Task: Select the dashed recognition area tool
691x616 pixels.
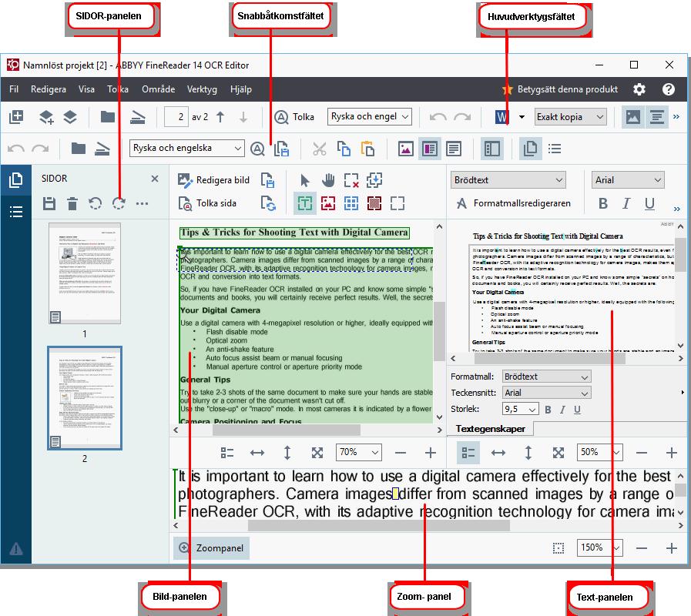Action: point(397,203)
